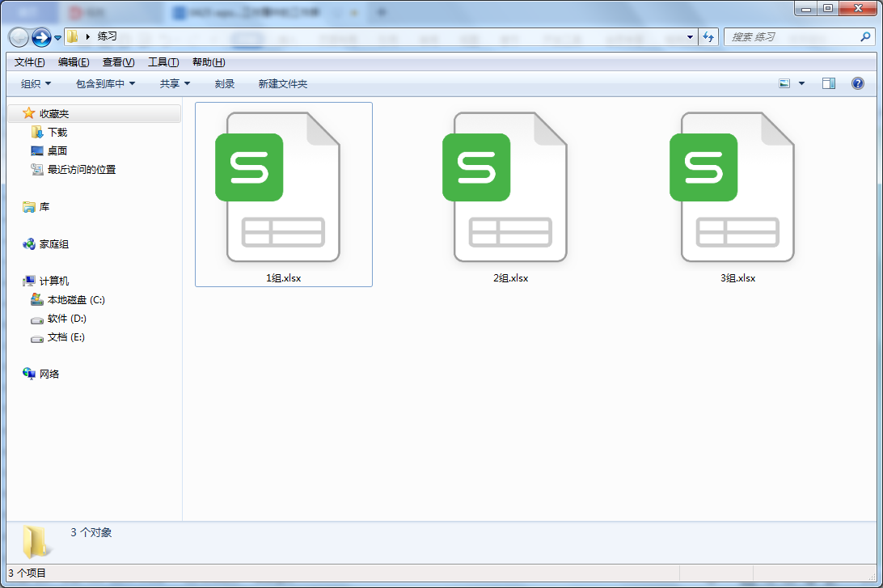Click the 软件 (D:) drive icon

(x=37, y=320)
